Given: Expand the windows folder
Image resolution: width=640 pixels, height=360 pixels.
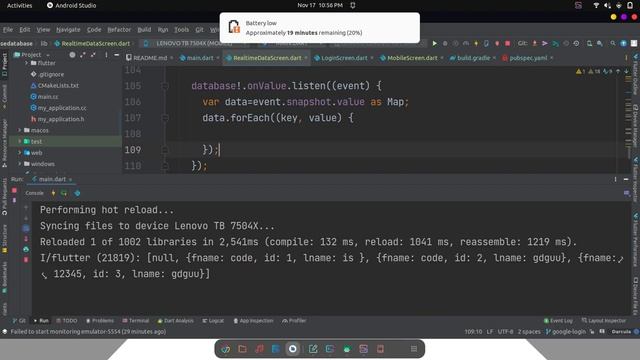Looking at the screenshot, I should tap(19, 164).
